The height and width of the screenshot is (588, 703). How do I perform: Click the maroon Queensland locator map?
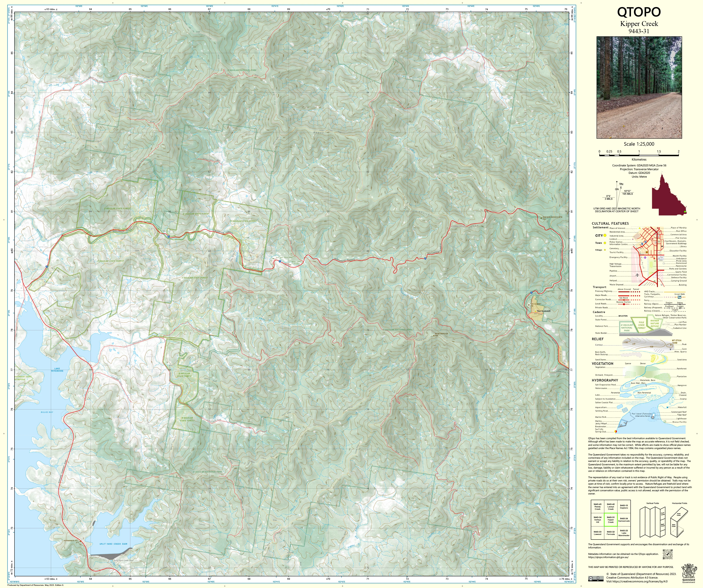pos(669,195)
